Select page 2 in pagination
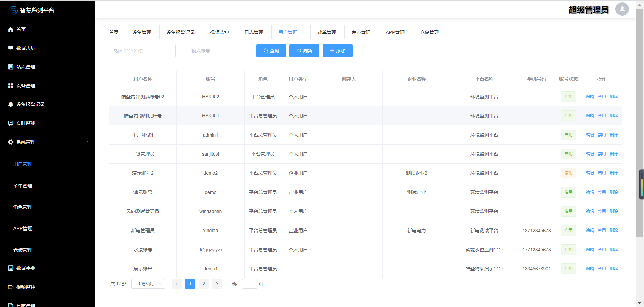 [204, 284]
